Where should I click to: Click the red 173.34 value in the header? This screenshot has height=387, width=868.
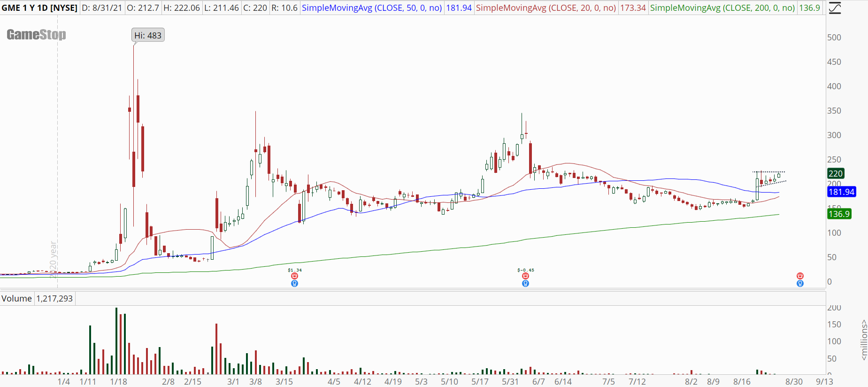(633, 8)
